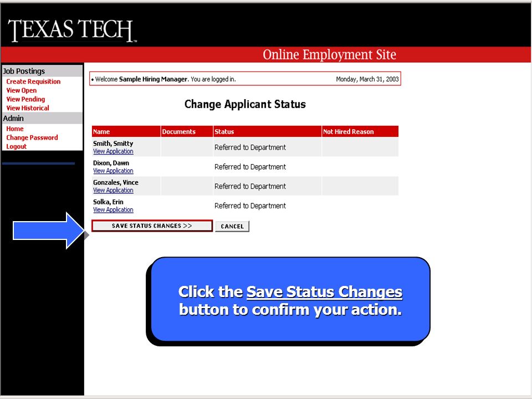Click the Cancel button

[x=232, y=226]
